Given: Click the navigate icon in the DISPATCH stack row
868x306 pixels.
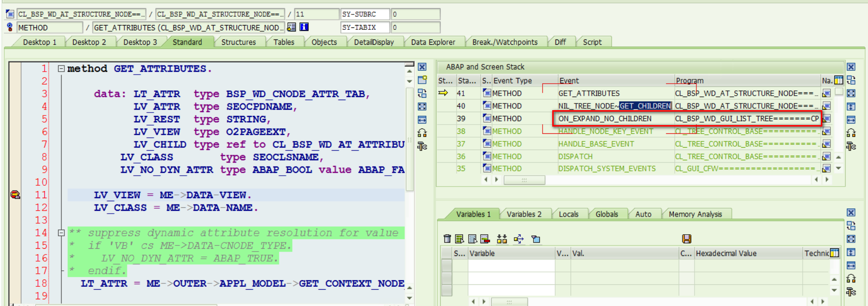Looking at the screenshot, I should pyautogui.click(x=826, y=156).
